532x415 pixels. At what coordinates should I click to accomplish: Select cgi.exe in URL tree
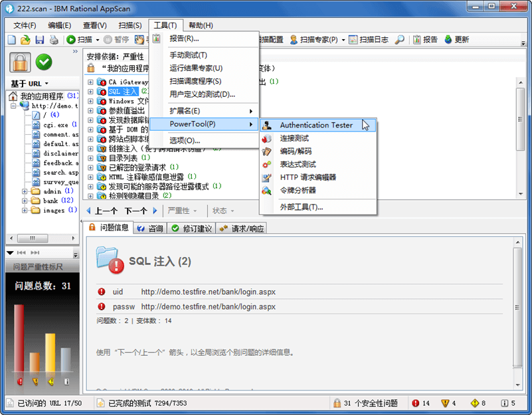coord(55,125)
